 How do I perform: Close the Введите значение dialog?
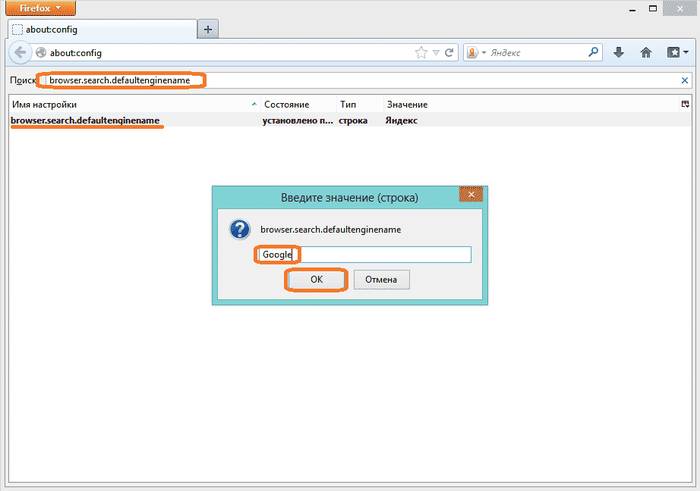click(x=466, y=196)
